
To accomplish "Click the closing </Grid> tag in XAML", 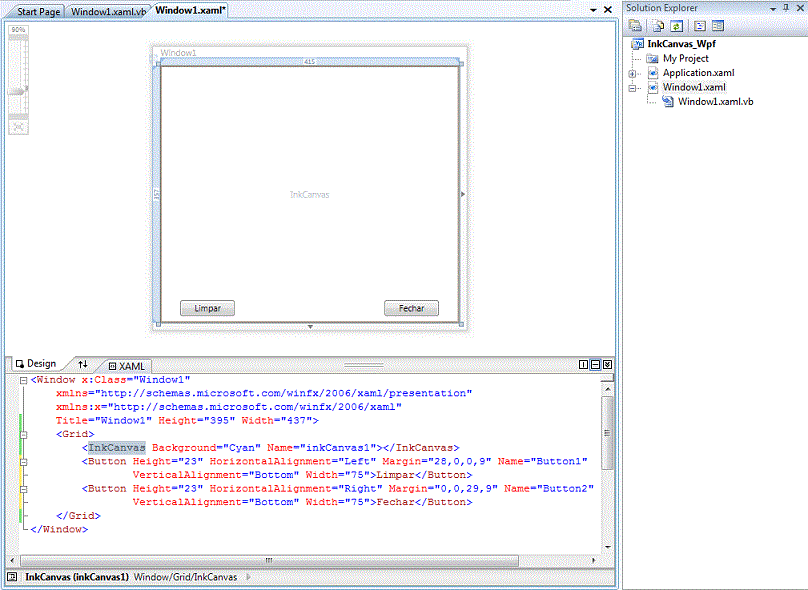I will coord(78,516).
